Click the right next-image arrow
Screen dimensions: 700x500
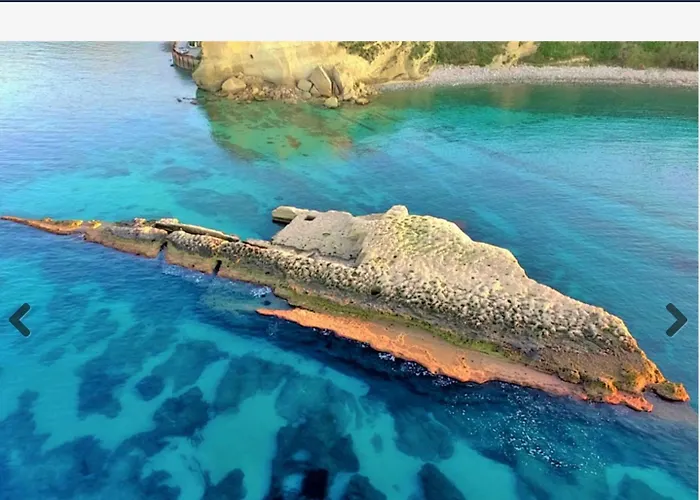click(x=676, y=320)
